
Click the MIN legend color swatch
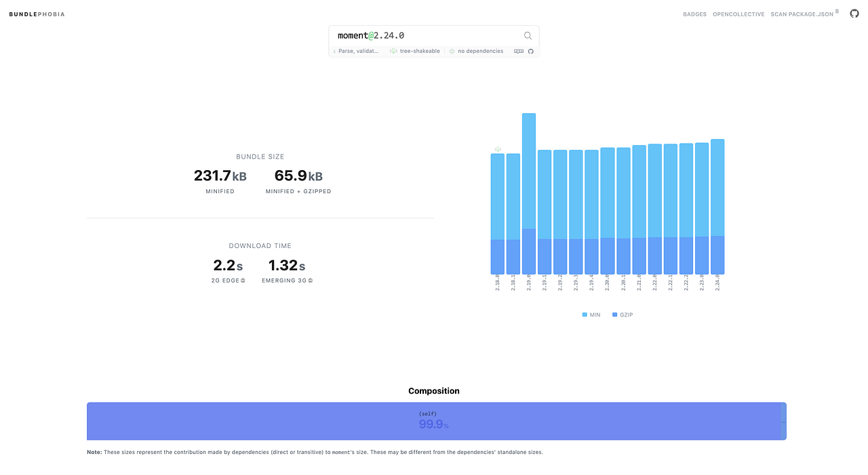[x=585, y=315]
